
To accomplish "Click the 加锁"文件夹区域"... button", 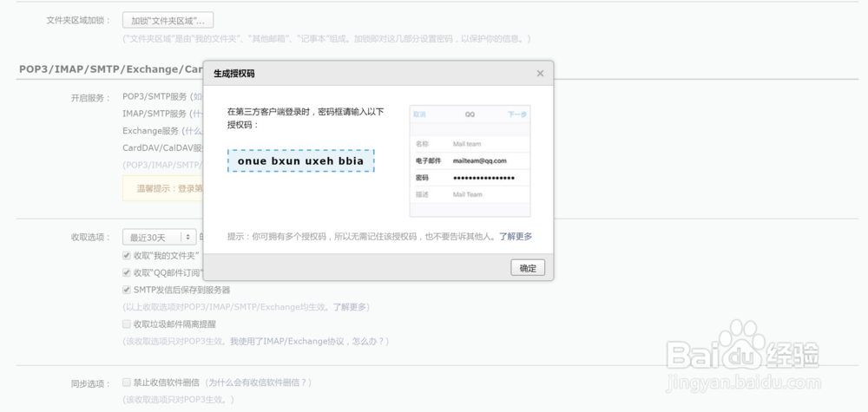I will [168, 21].
